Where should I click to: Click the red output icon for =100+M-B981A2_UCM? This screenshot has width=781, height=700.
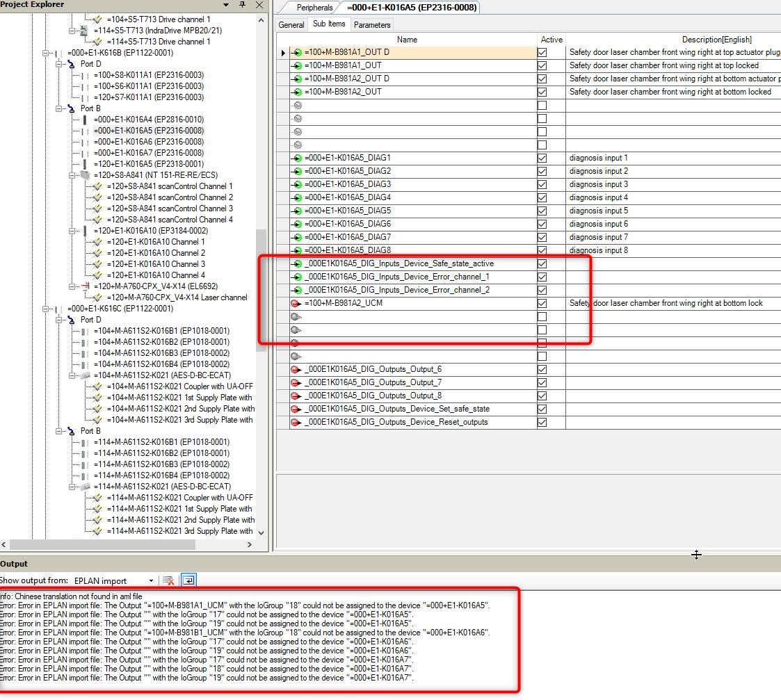tap(296, 304)
